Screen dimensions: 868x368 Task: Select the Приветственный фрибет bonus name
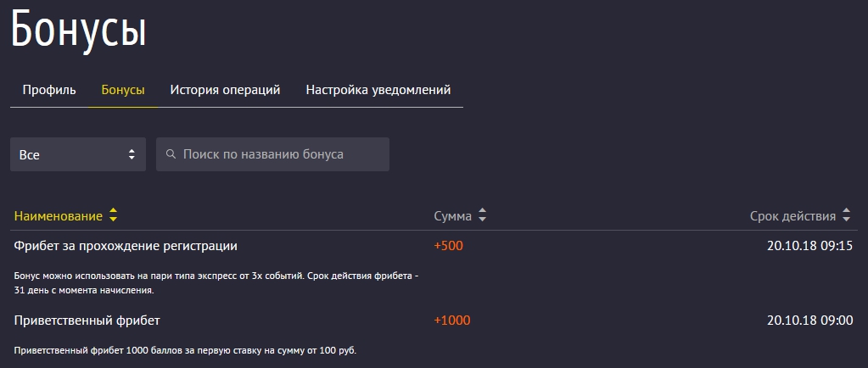[x=87, y=321]
